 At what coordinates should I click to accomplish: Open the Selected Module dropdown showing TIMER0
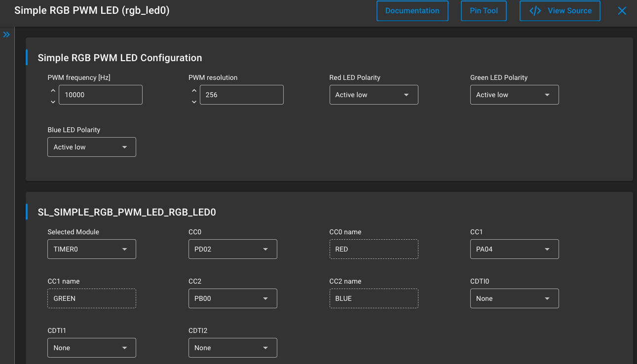[91, 249]
